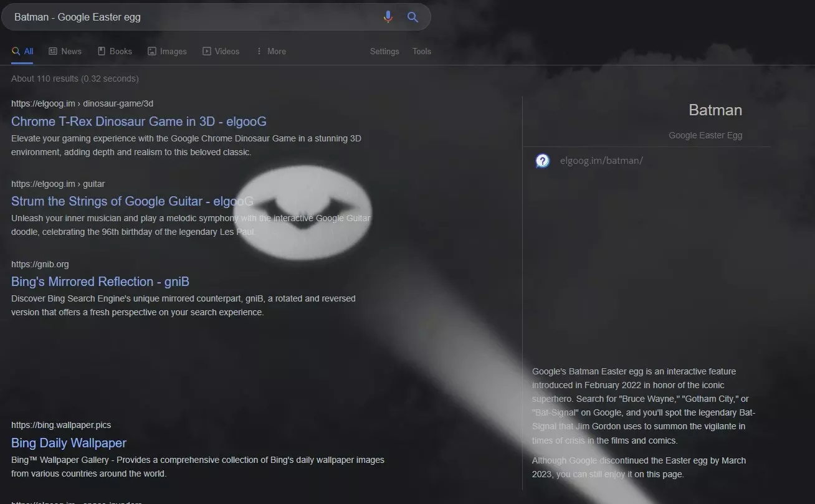Click the snippet starting "Discover Bing Search Engine's"
815x504 pixels.
(x=183, y=305)
